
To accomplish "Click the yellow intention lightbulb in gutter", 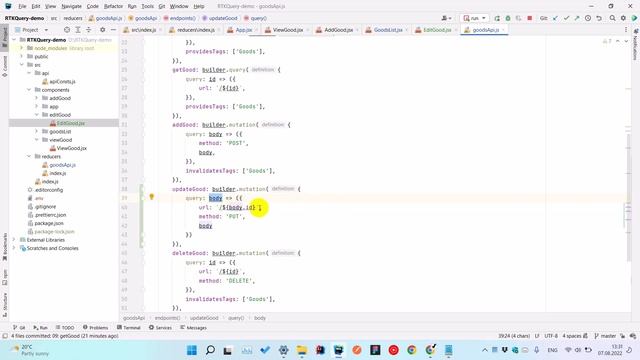I will 151,197.
